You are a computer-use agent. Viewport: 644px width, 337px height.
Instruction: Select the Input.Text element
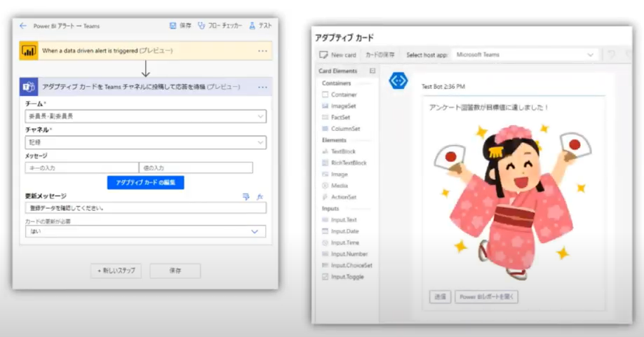(x=340, y=220)
